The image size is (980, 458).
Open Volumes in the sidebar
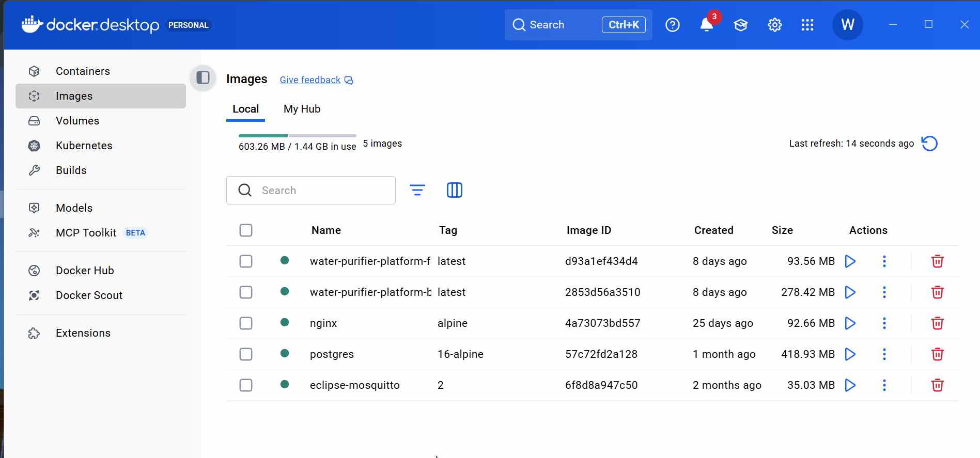coord(101,121)
